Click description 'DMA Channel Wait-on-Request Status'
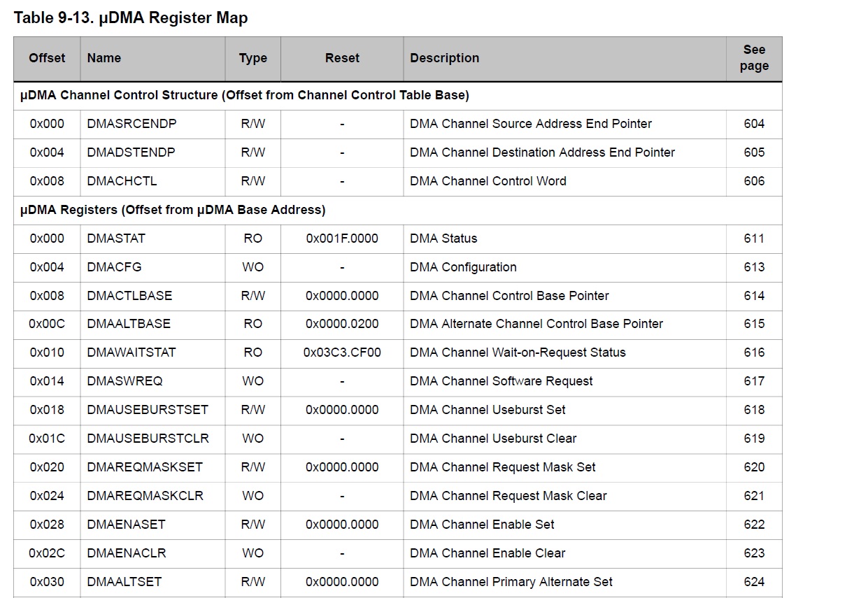868x598 pixels. coord(518,353)
